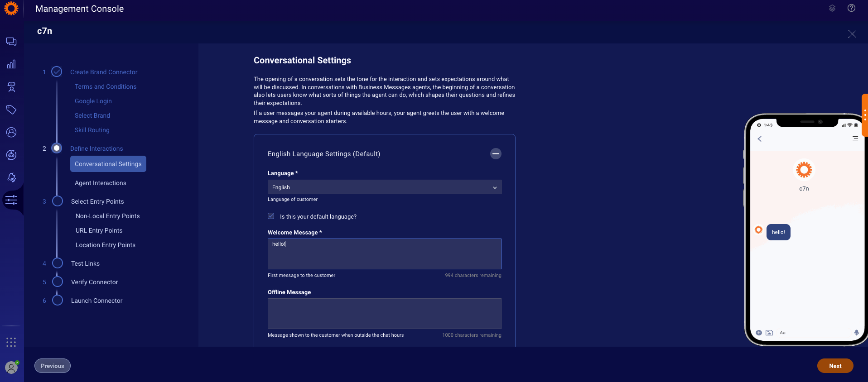Click the Previous button
The height and width of the screenshot is (382, 868).
(53, 366)
